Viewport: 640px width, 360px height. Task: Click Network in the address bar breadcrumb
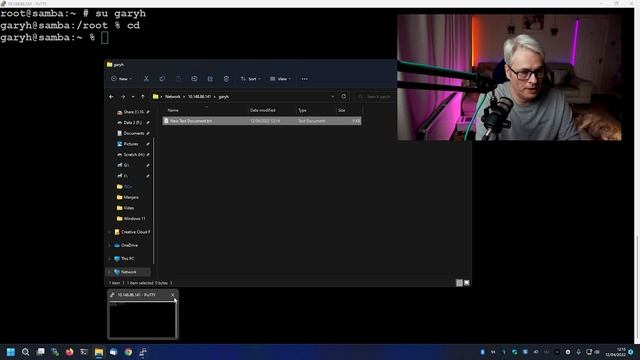(x=173, y=97)
